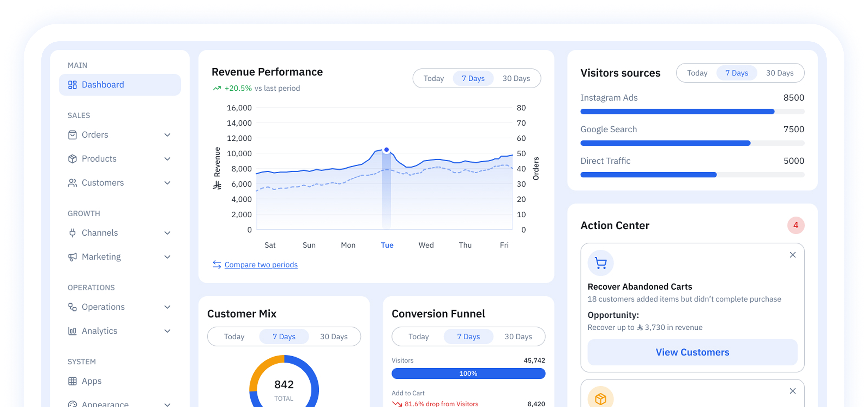The image size is (868, 407).
Task: Expand the Products menu chevron
Action: [x=167, y=159]
